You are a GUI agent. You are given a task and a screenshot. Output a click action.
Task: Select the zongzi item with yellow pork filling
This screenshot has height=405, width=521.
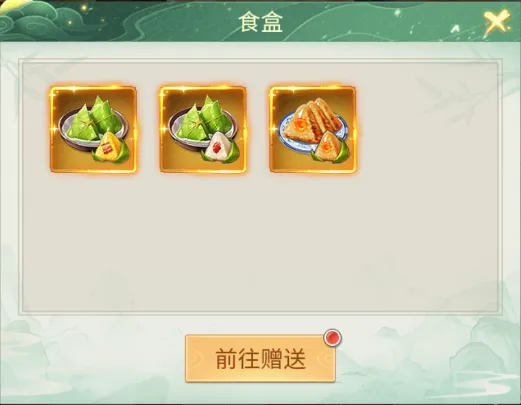pyautogui.click(x=93, y=130)
